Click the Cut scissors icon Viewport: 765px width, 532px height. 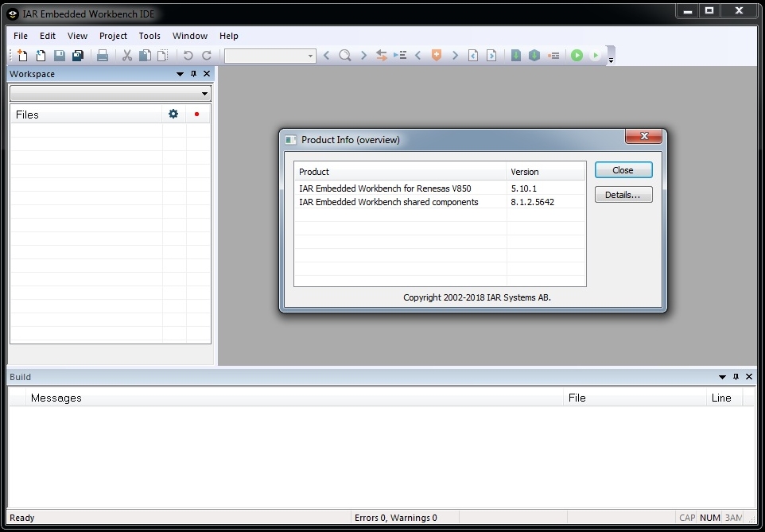(127, 56)
